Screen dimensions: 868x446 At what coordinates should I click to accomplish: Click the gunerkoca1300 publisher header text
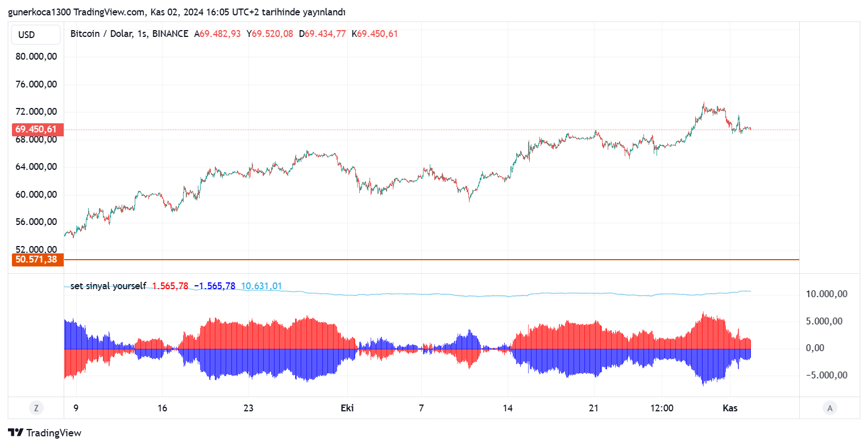pos(39,12)
